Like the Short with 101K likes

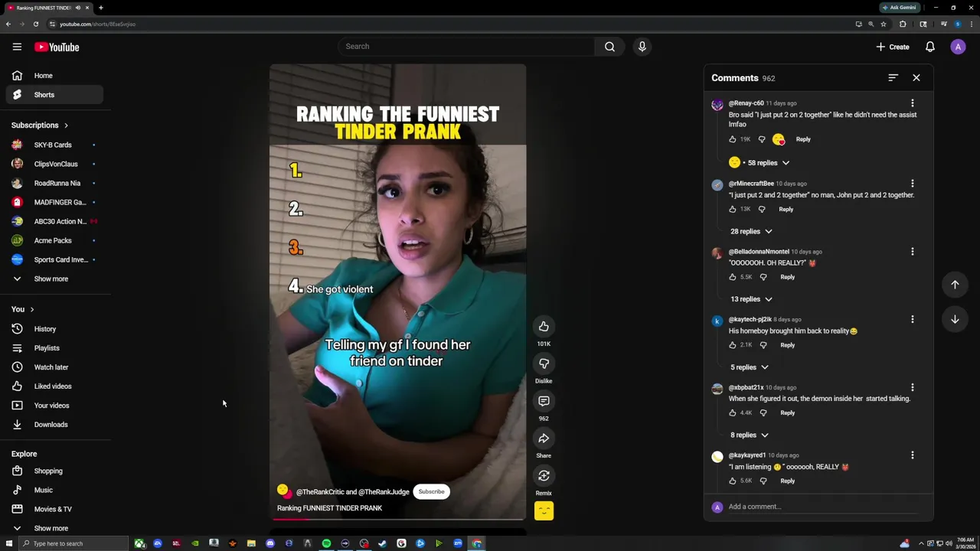pos(544,327)
